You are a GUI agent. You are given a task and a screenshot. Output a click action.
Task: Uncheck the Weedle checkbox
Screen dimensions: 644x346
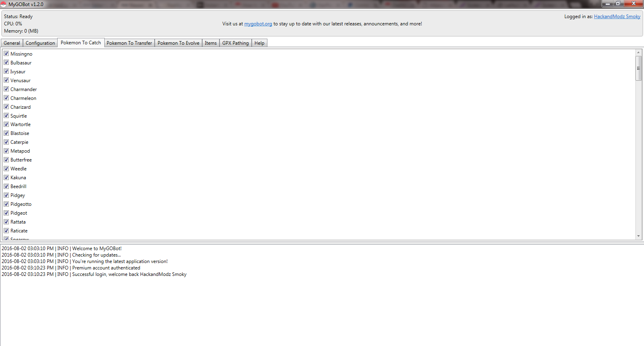(x=6, y=169)
